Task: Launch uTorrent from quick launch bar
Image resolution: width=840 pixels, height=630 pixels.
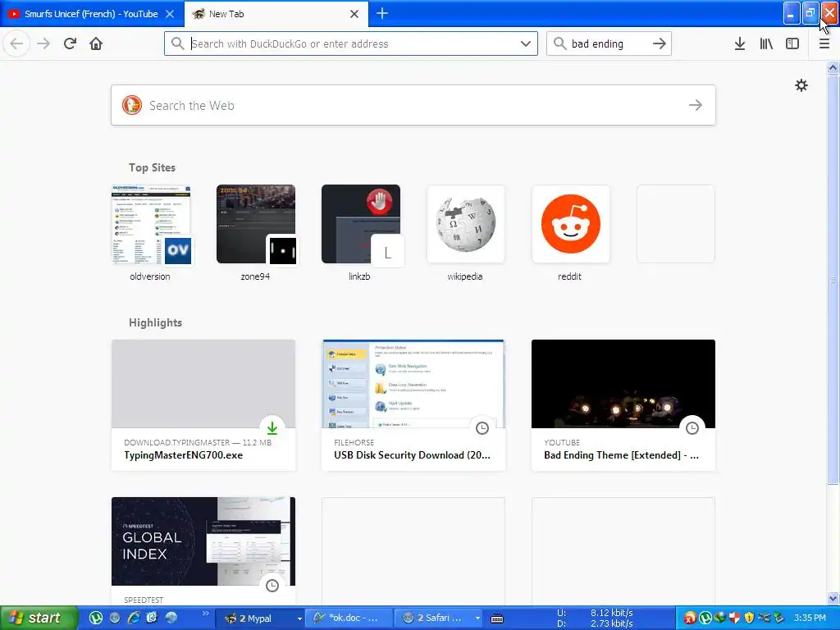Action: [96, 618]
